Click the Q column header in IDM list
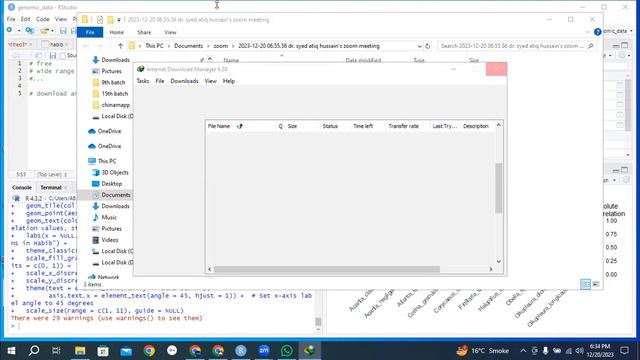 coord(280,126)
